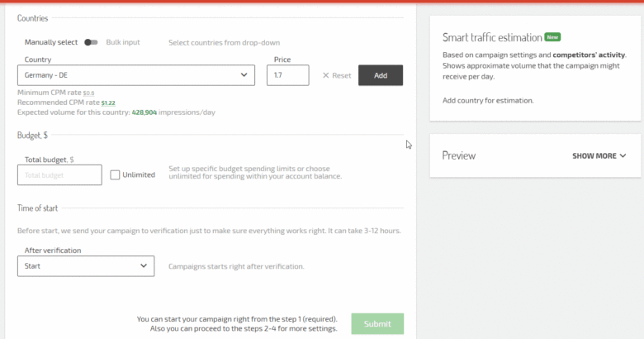
Task: Click the Manually select label
Action: coord(51,42)
